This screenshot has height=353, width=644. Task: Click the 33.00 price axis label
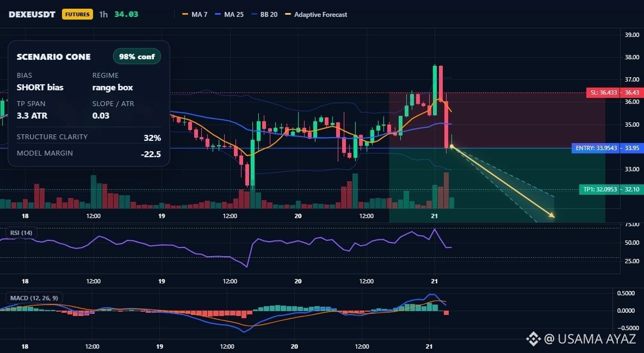tap(631, 169)
